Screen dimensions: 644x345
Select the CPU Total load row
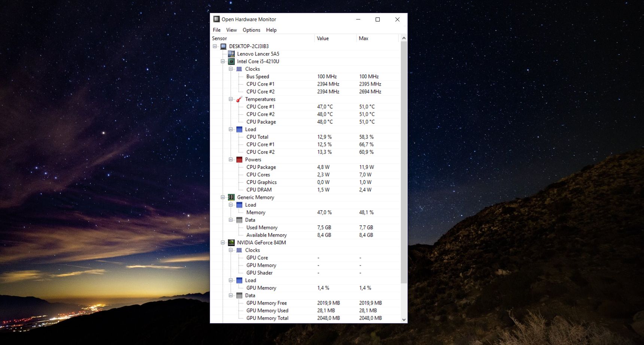coord(305,137)
